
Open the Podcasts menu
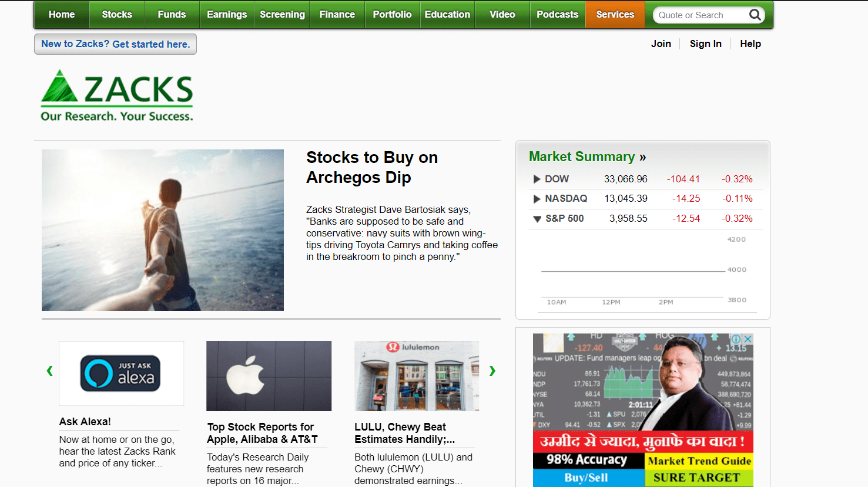(x=558, y=15)
